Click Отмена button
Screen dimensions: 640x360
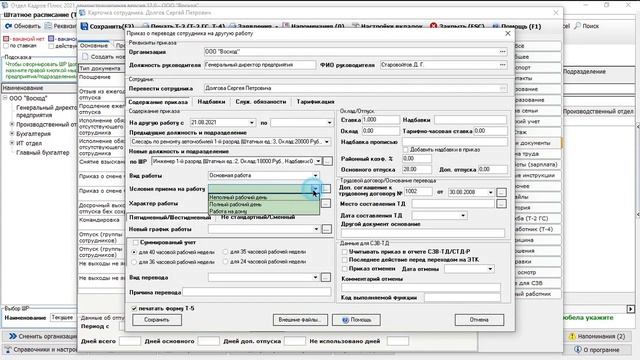coord(479,320)
